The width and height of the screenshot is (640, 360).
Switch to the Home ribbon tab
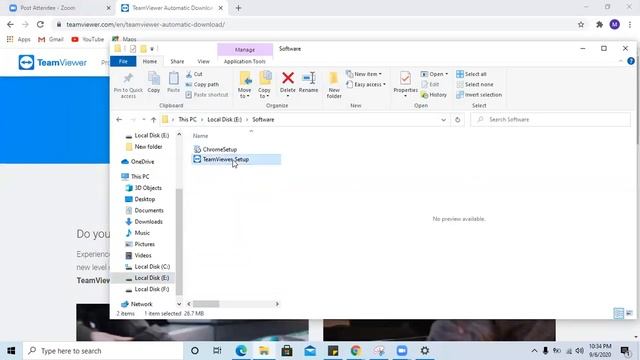click(150, 61)
